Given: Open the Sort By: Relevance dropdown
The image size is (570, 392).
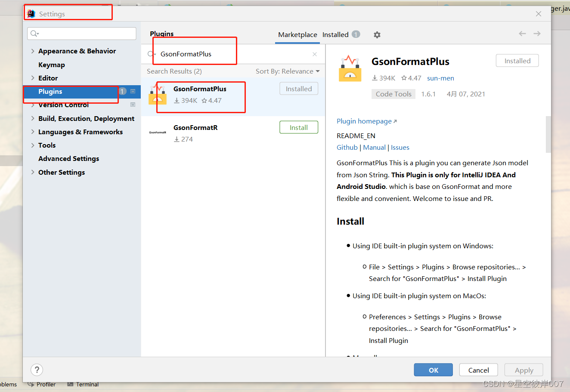Looking at the screenshot, I should click(288, 71).
